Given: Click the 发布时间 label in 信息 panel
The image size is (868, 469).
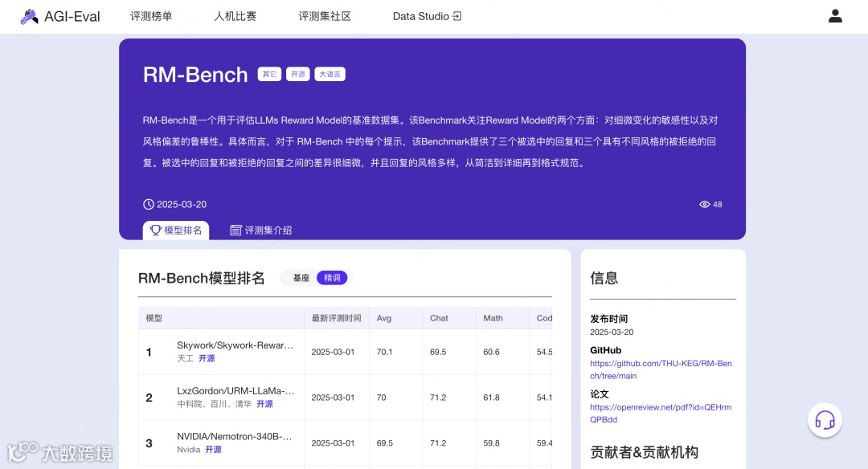Looking at the screenshot, I should (x=608, y=319).
